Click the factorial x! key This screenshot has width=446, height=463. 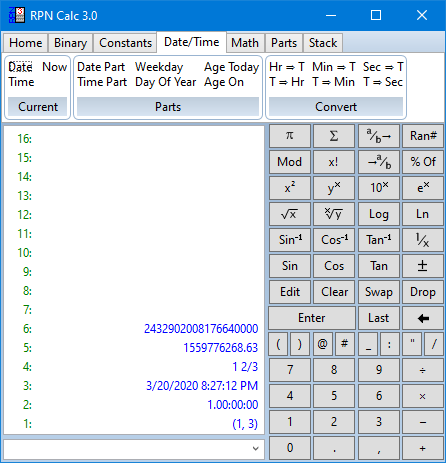[x=334, y=162]
